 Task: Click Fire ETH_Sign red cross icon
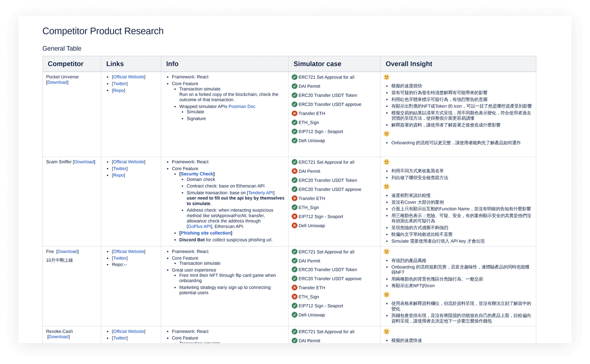[295, 297]
